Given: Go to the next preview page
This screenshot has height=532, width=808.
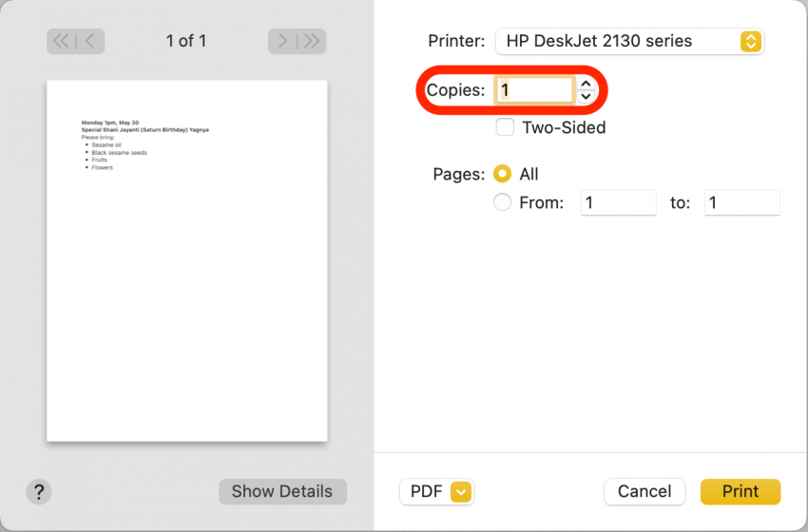Looking at the screenshot, I should pyautogui.click(x=282, y=41).
